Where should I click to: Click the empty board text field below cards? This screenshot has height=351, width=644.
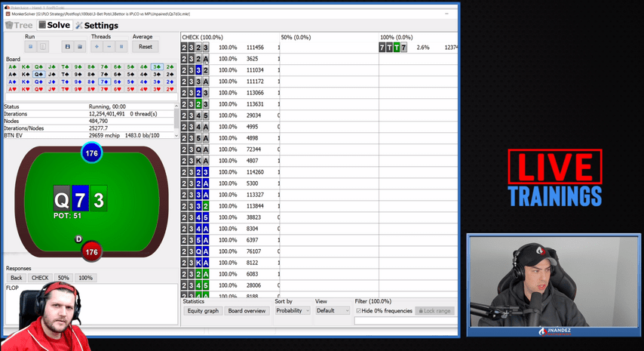tap(91, 97)
